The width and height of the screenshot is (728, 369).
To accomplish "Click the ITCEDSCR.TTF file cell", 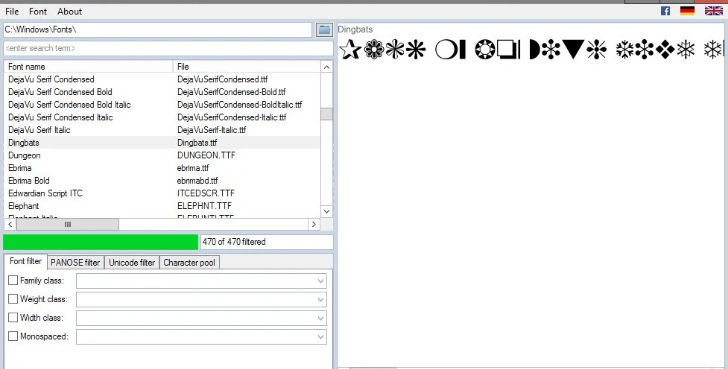I will coord(206,193).
